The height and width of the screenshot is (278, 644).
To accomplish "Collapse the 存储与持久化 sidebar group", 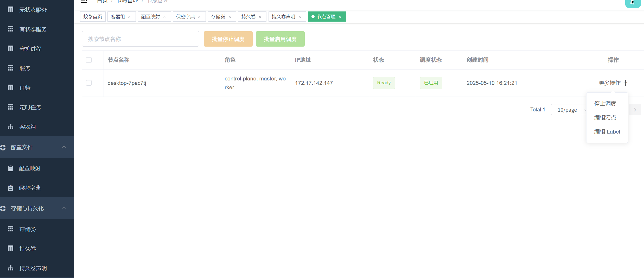I will (64, 208).
